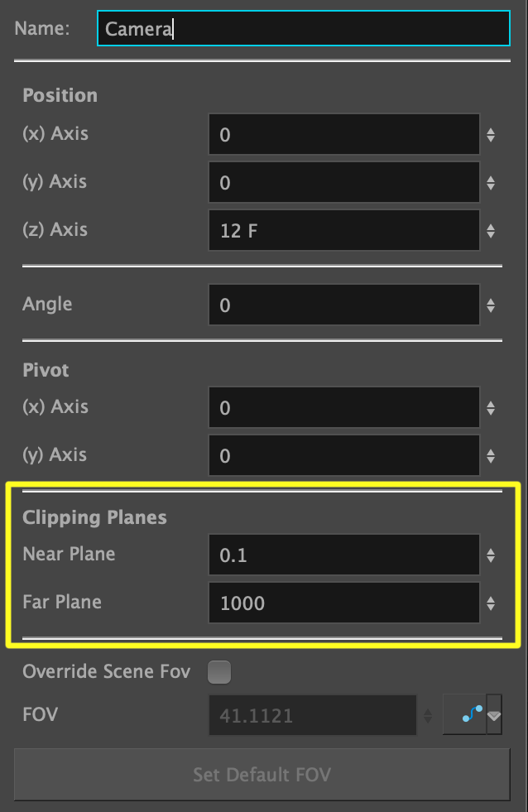This screenshot has height=812, width=528.
Task: Click the Angle stepper arrows
Action: (x=491, y=306)
